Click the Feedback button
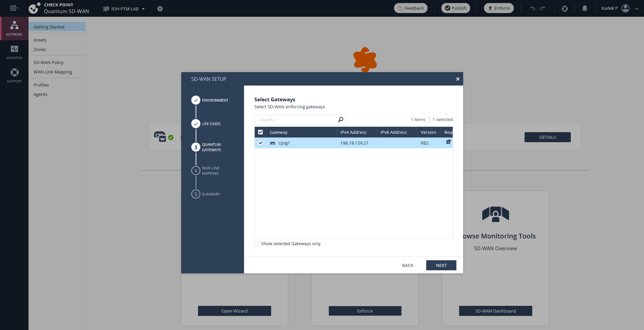The width and height of the screenshot is (644, 330). coord(411,8)
